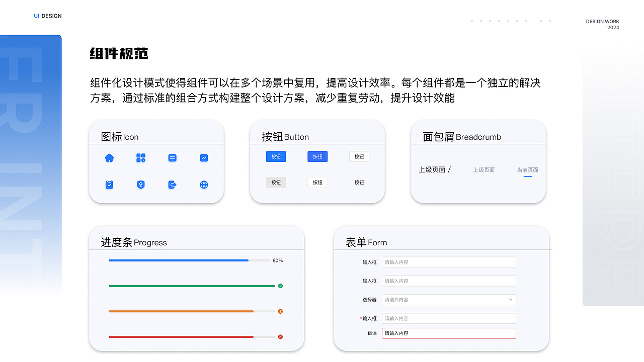The height and width of the screenshot is (362, 644).
Task: Select the list card icon
Action: [172, 157]
